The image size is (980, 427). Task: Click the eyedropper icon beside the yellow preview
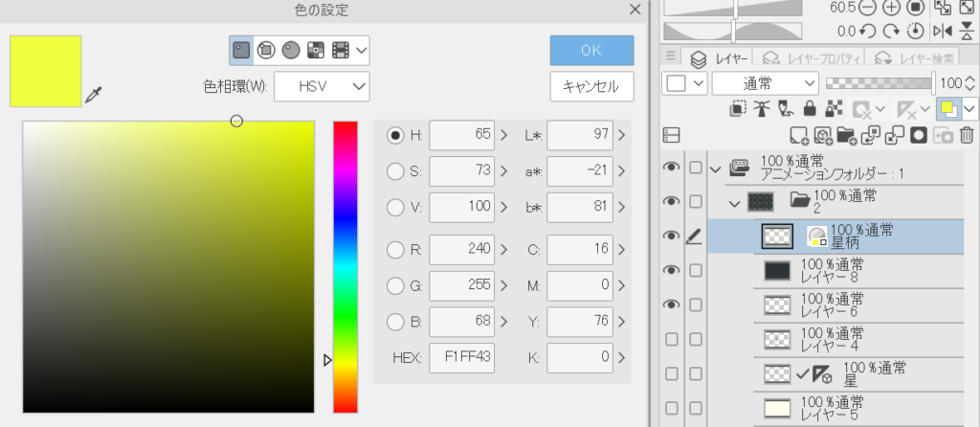pos(93,94)
